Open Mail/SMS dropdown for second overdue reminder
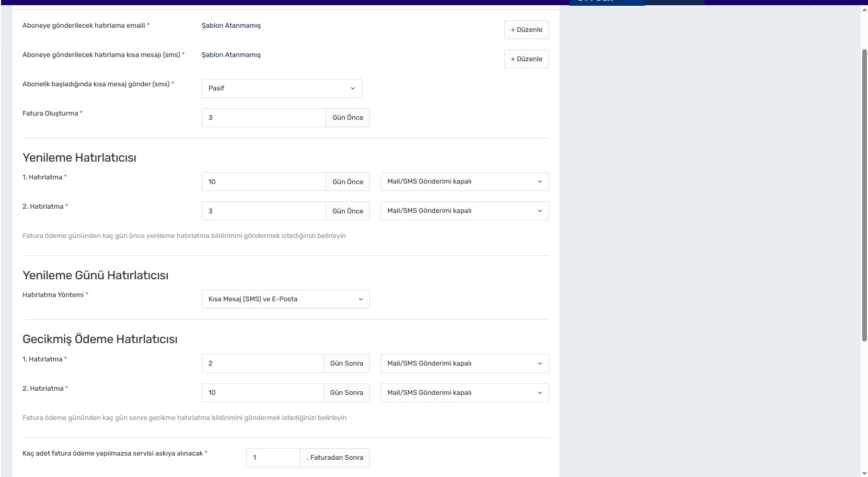 (464, 393)
